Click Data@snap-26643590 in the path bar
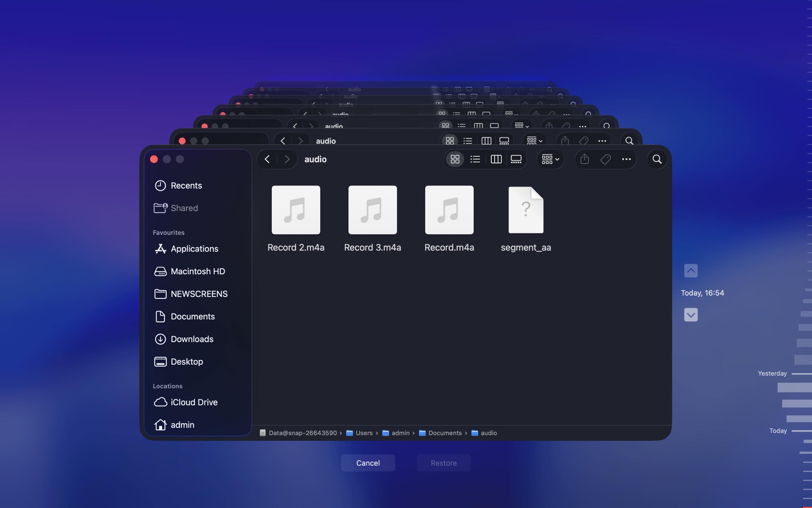This screenshot has height=508, width=812. click(298, 433)
